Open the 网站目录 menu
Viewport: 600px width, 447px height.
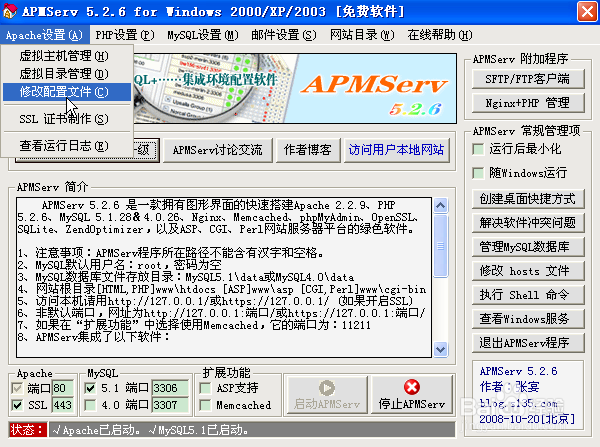tap(362, 35)
